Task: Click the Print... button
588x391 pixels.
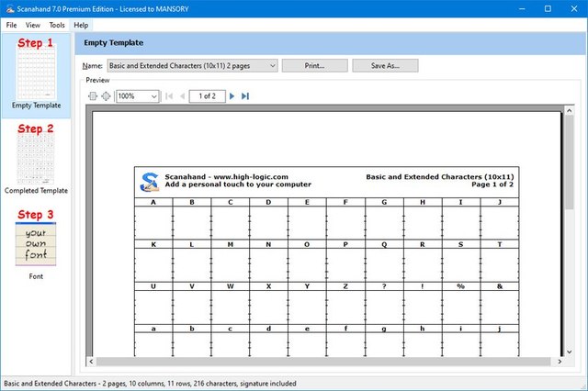Action: [314, 66]
